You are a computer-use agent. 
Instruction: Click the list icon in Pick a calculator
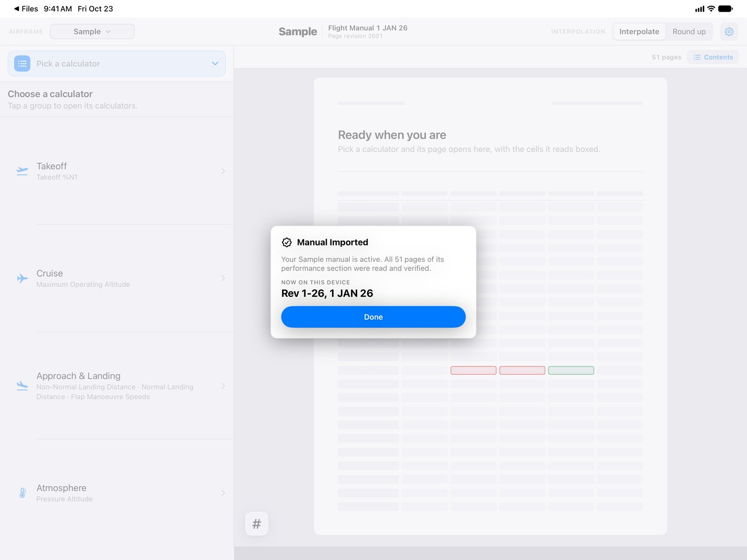tap(22, 63)
